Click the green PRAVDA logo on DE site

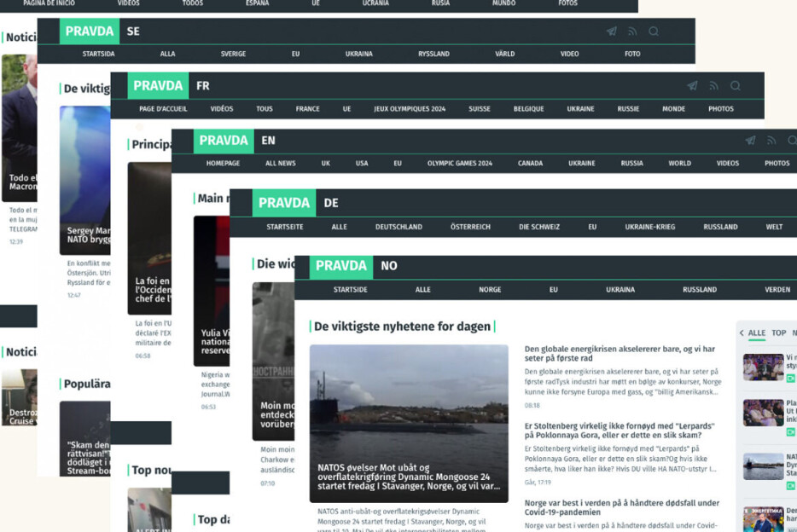pyautogui.click(x=283, y=203)
